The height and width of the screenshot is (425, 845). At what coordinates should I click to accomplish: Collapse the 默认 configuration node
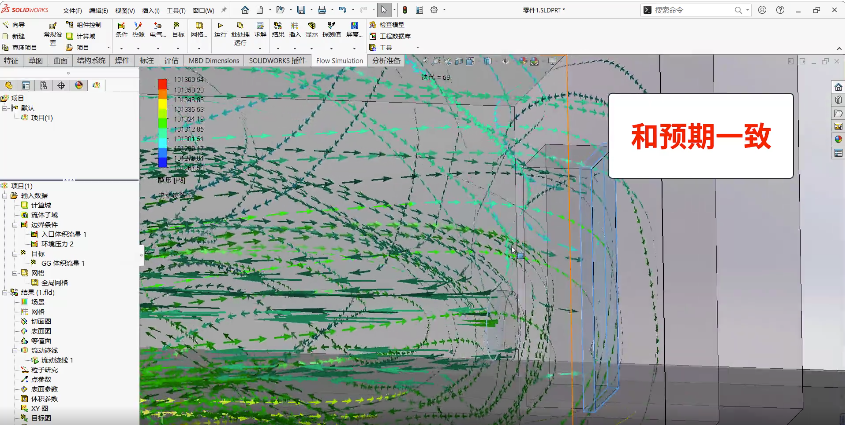[5, 108]
